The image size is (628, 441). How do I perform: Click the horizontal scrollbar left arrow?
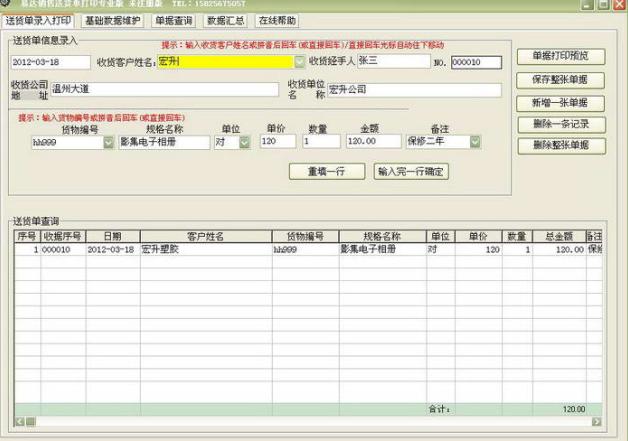tap(18, 422)
